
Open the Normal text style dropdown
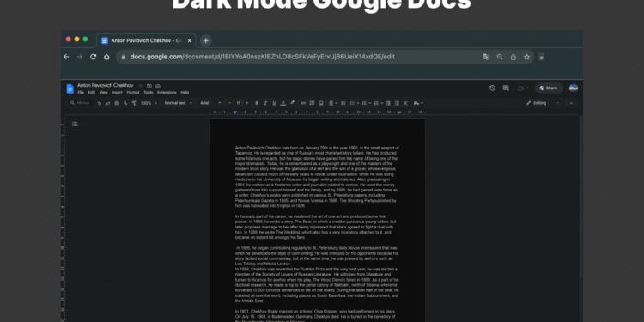pos(179,103)
